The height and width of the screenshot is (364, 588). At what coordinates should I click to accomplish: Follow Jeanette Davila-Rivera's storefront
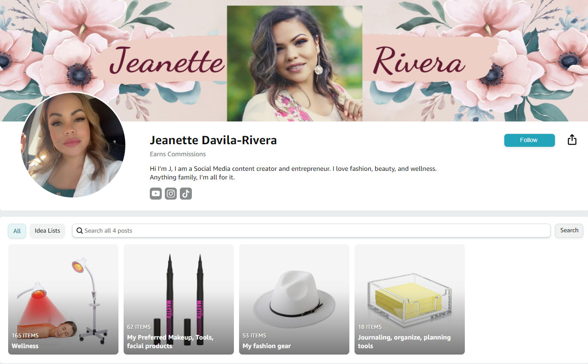[529, 140]
